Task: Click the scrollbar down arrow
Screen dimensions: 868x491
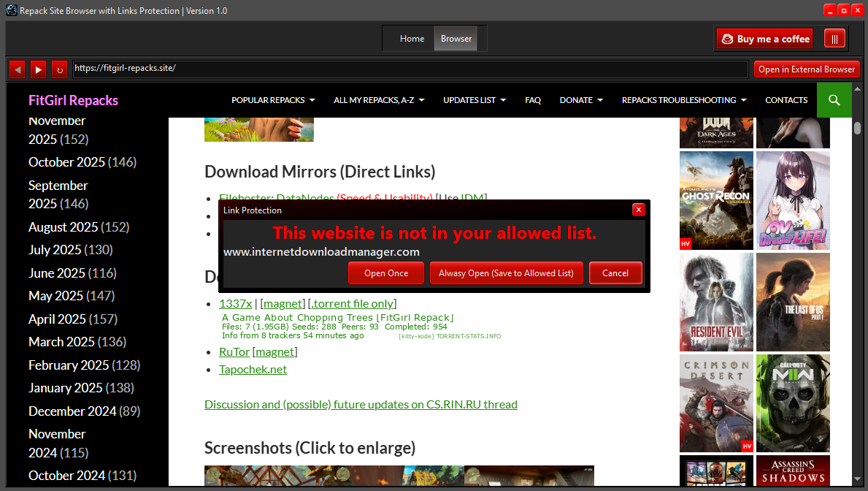Action: click(858, 479)
